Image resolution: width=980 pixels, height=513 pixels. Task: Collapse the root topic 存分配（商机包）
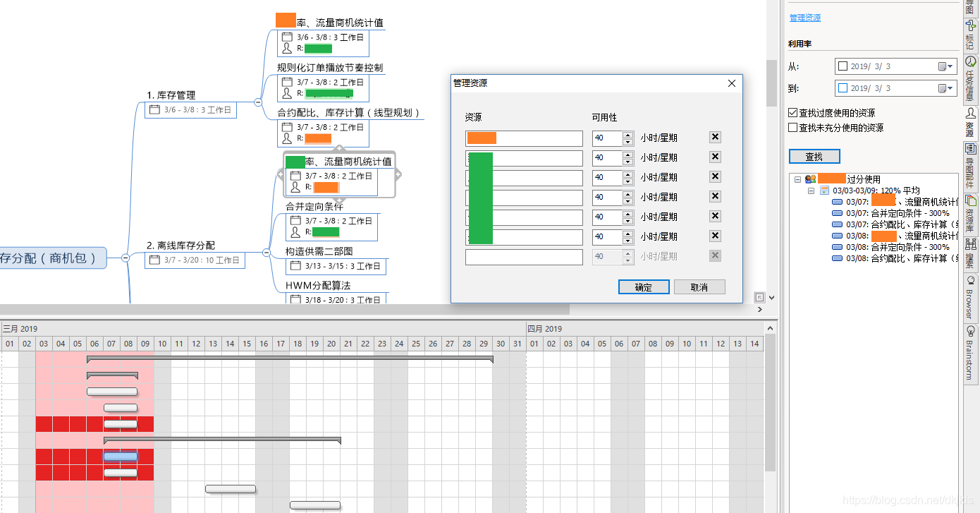[125, 258]
